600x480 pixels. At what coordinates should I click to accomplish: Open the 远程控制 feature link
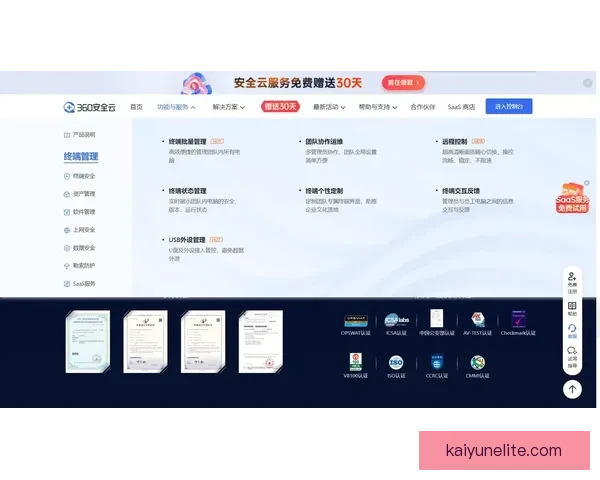[x=455, y=142]
